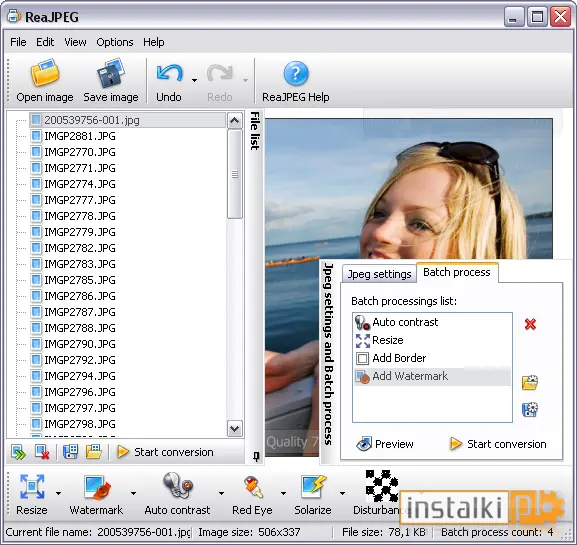Apply the Solarize effect icon
The width and height of the screenshot is (577, 545).
tap(313, 486)
